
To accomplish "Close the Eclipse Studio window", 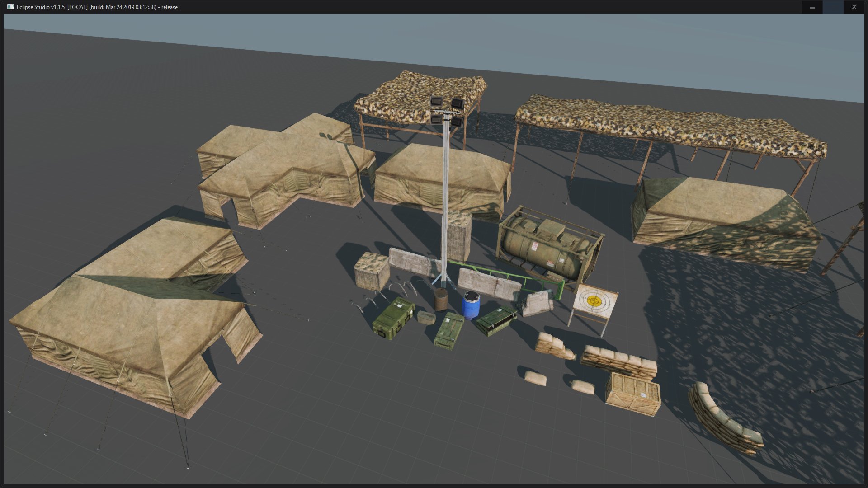I will [854, 7].
